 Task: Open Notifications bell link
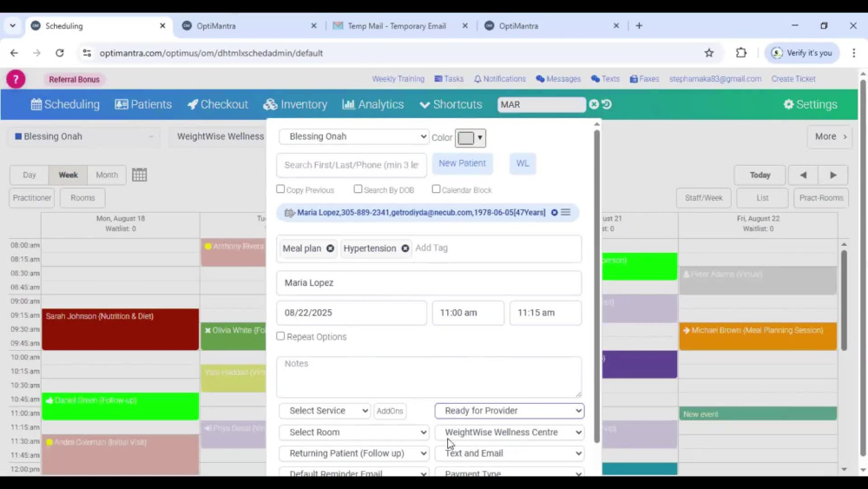coord(500,79)
